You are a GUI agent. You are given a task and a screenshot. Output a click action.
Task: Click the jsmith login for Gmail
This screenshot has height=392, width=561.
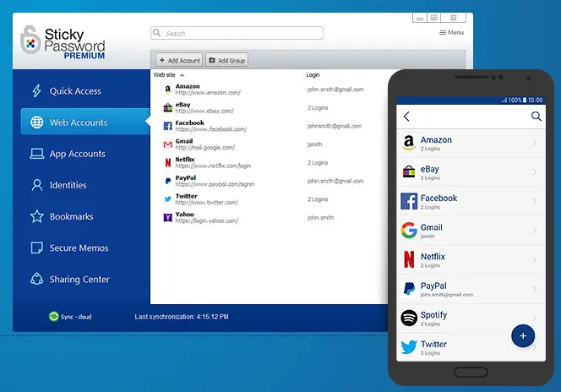(315, 144)
